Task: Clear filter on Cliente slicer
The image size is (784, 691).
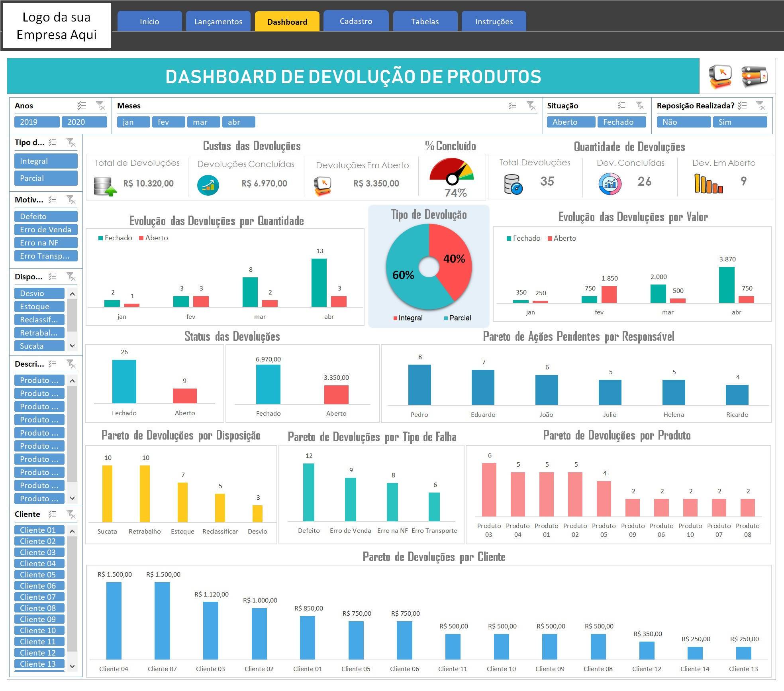Action: (71, 514)
